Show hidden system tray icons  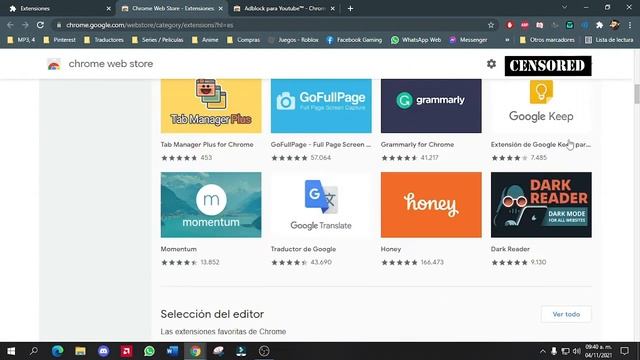pyautogui.click(x=542, y=351)
